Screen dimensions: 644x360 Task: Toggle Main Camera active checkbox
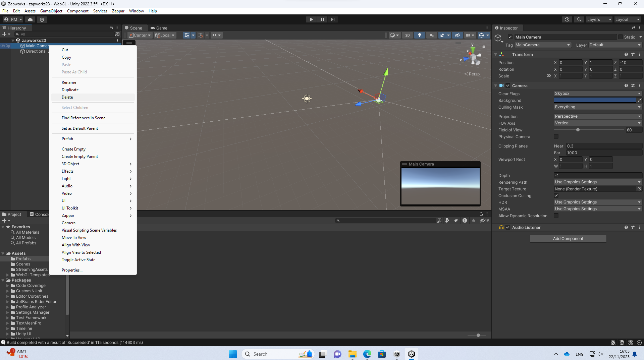pos(510,37)
